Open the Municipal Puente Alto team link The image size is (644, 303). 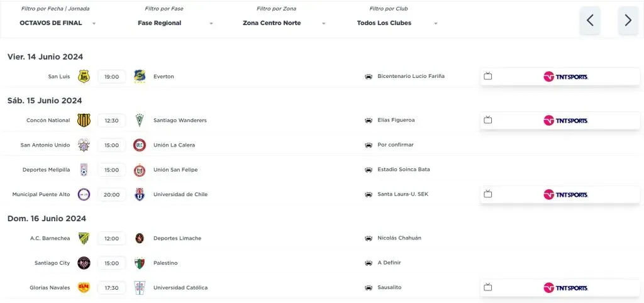point(41,194)
